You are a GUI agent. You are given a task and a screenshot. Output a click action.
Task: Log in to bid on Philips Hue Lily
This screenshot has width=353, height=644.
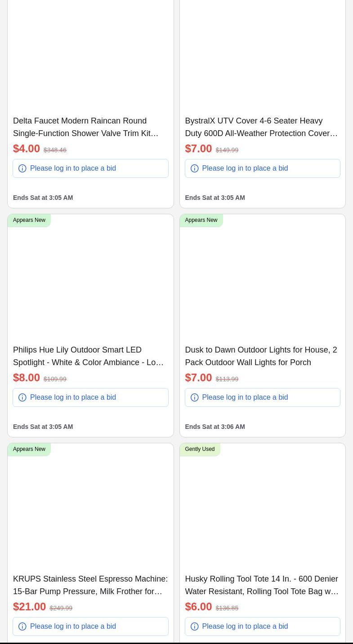pos(73,397)
